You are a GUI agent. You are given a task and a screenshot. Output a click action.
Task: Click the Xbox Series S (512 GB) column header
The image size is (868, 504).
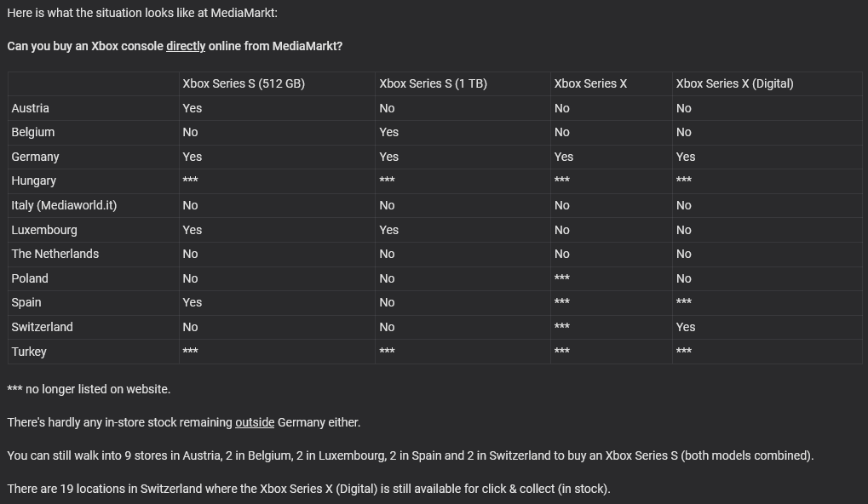[244, 83]
